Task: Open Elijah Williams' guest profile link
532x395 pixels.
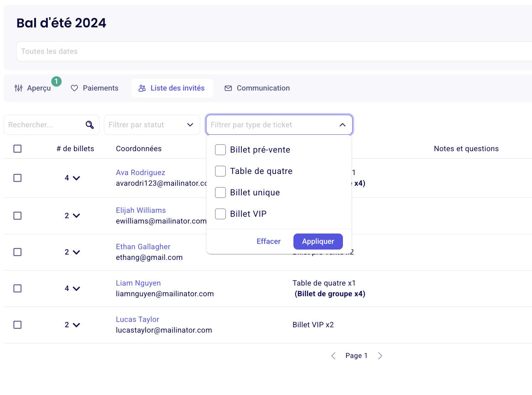Action: click(x=141, y=210)
